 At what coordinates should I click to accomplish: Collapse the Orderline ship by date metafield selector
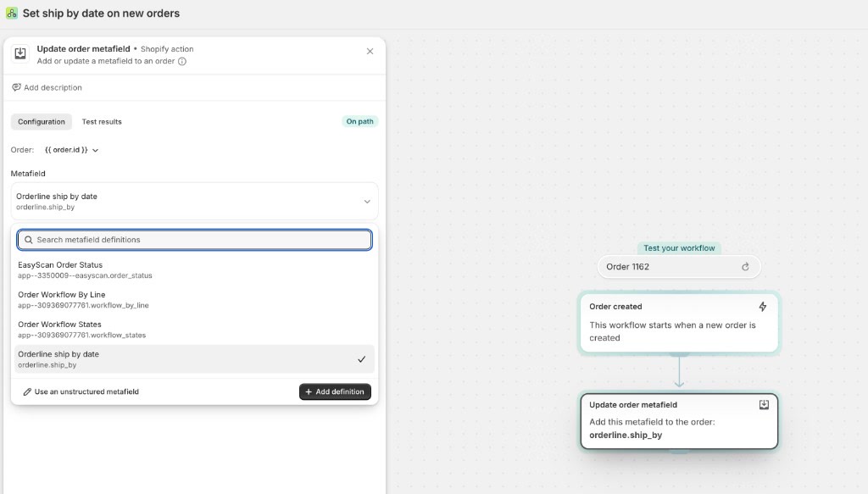click(194, 202)
